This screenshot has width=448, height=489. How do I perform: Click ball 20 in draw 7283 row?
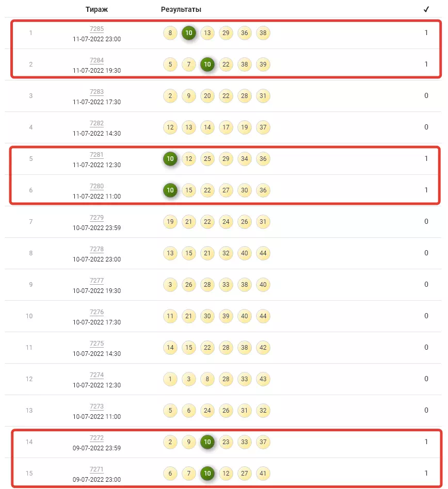207,96
